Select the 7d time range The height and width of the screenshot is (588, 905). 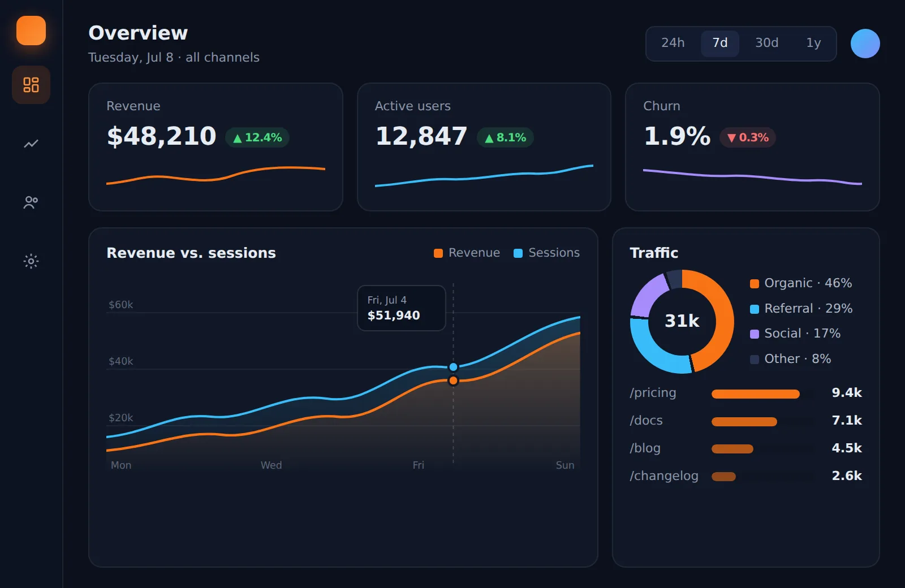pos(720,43)
